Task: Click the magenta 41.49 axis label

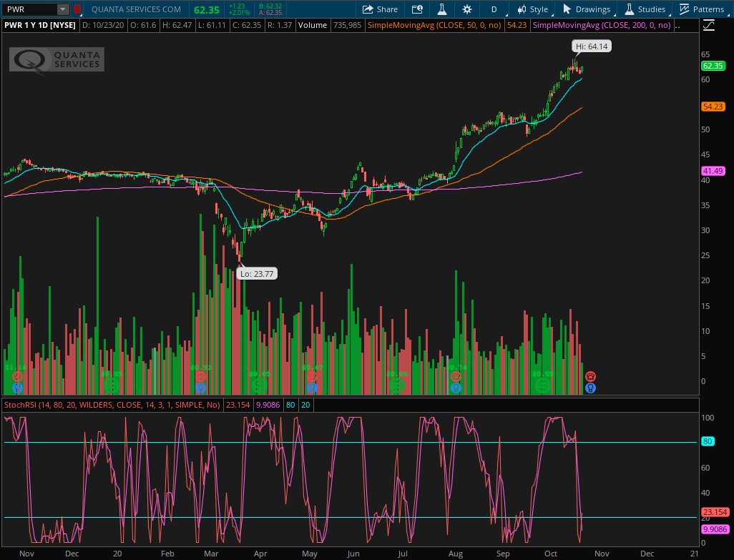Action: pos(713,171)
